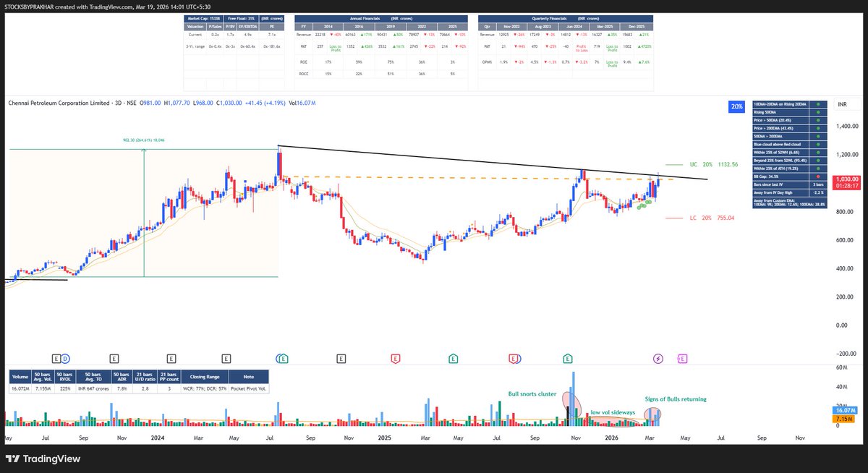This screenshot has height=473, width=868.
Task: Click Blue cloud above Red cloud row
Action: [790, 144]
